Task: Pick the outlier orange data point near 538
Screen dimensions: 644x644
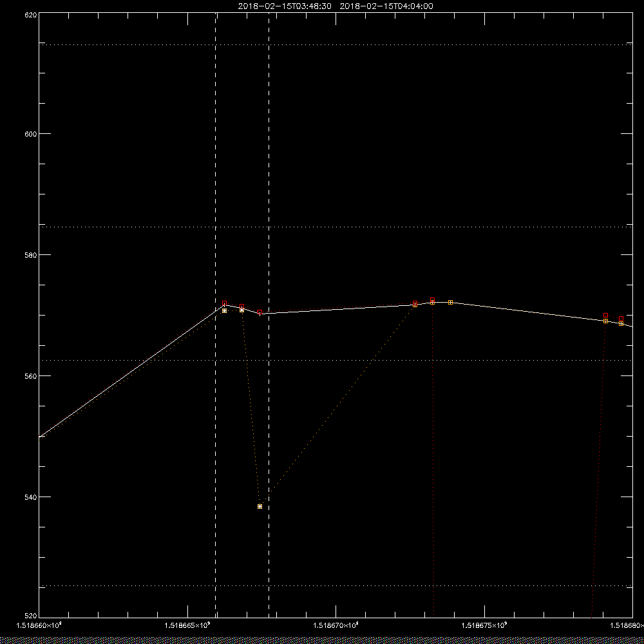Action: click(x=260, y=506)
